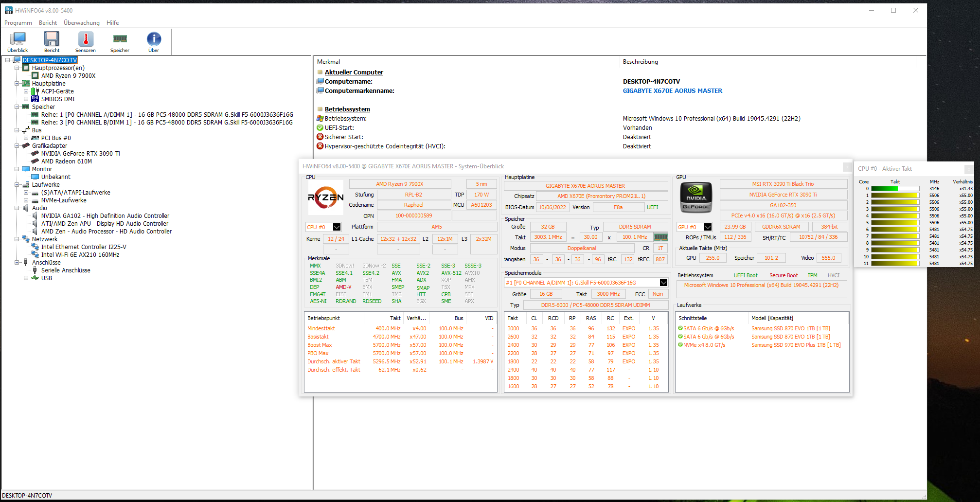Click the memory chip icon beside 100.1 MHz

coord(660,237)
